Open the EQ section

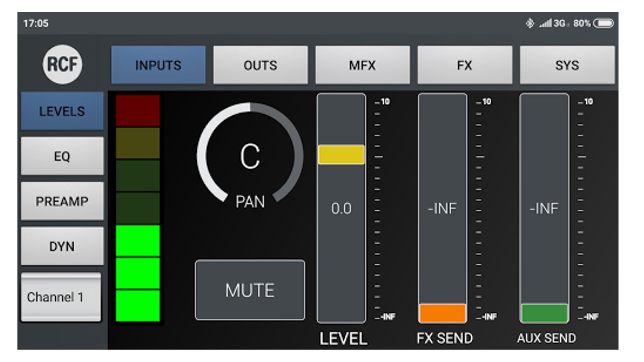coord(62,156)
